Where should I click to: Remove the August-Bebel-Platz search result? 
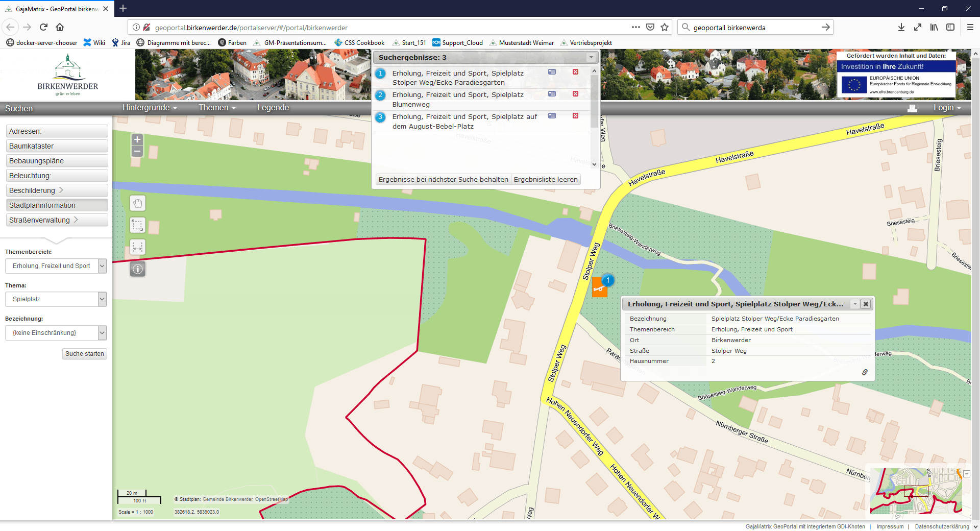tap(575, 116)
